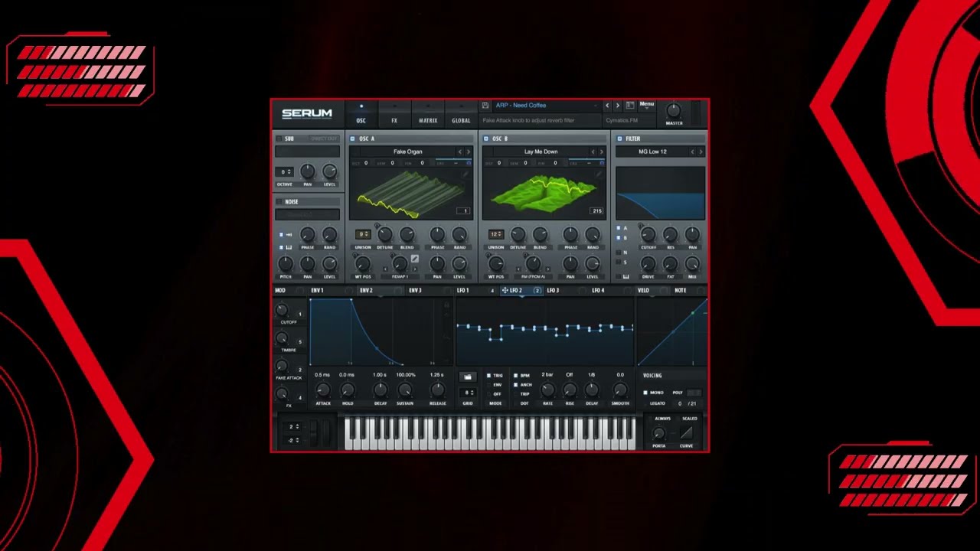Click the OSC A warp mode right arrow
980x551 pixels.
pos(415,269)
